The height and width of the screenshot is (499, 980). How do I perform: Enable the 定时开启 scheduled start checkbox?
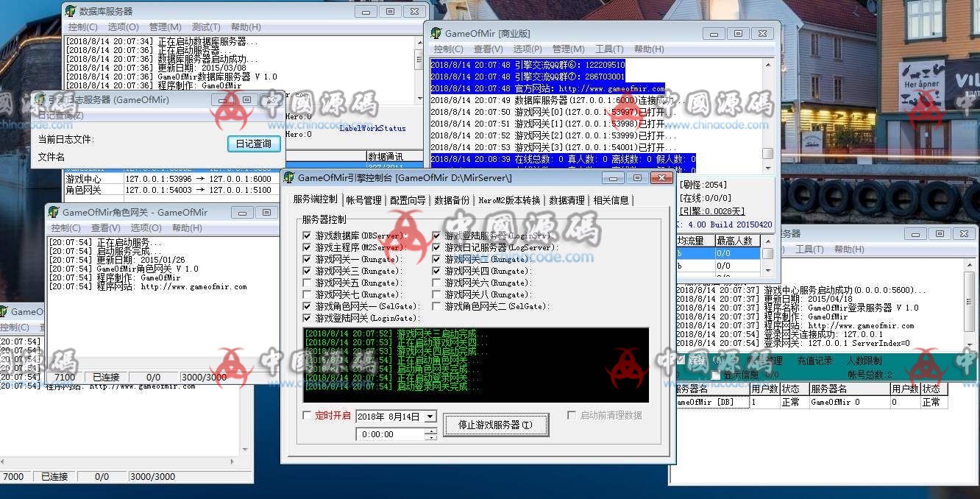point(307,415)
